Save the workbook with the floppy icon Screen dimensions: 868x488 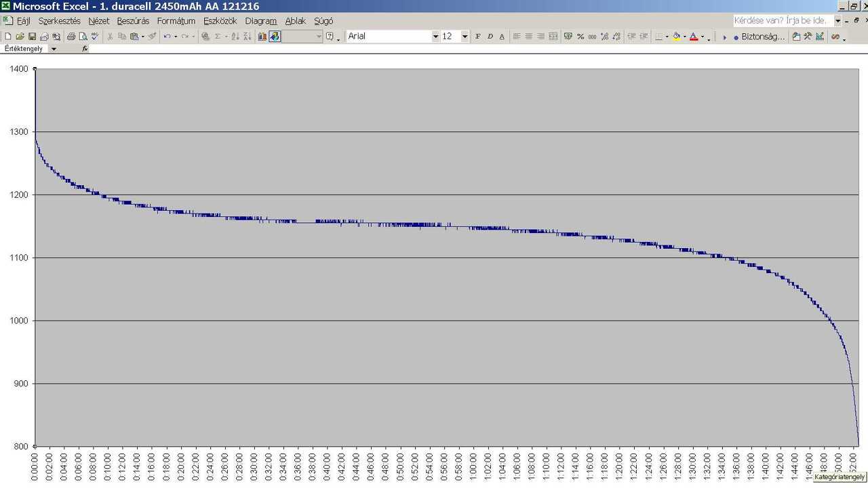[x=32, y=37]
